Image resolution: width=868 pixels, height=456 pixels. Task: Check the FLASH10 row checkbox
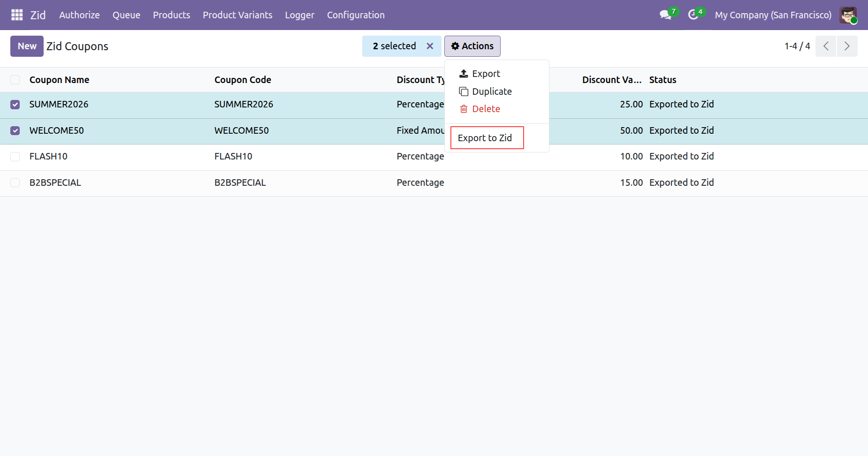coord(15,157)
